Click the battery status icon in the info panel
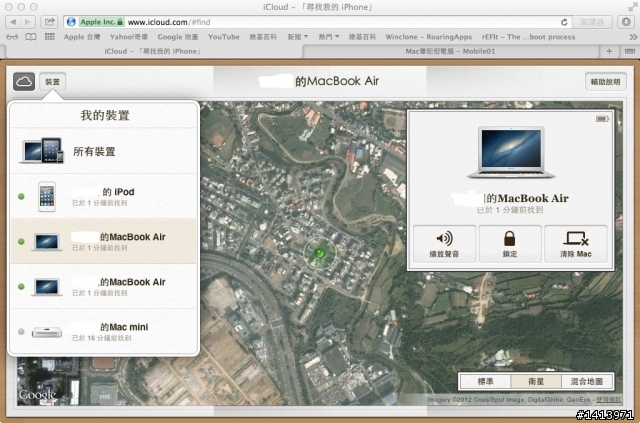 click(x=602, y=119)
